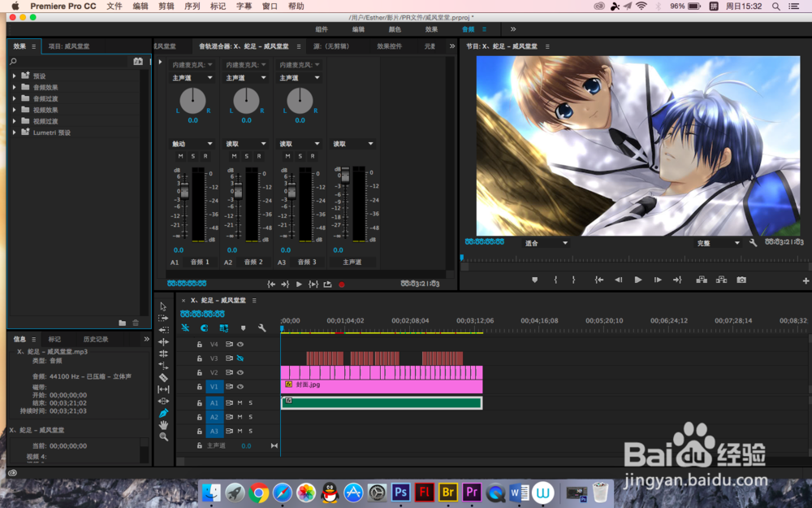Add marker in timeline header
Viewport: 812px width, 508px height.
pyautogui.click(x=243, y=328)
